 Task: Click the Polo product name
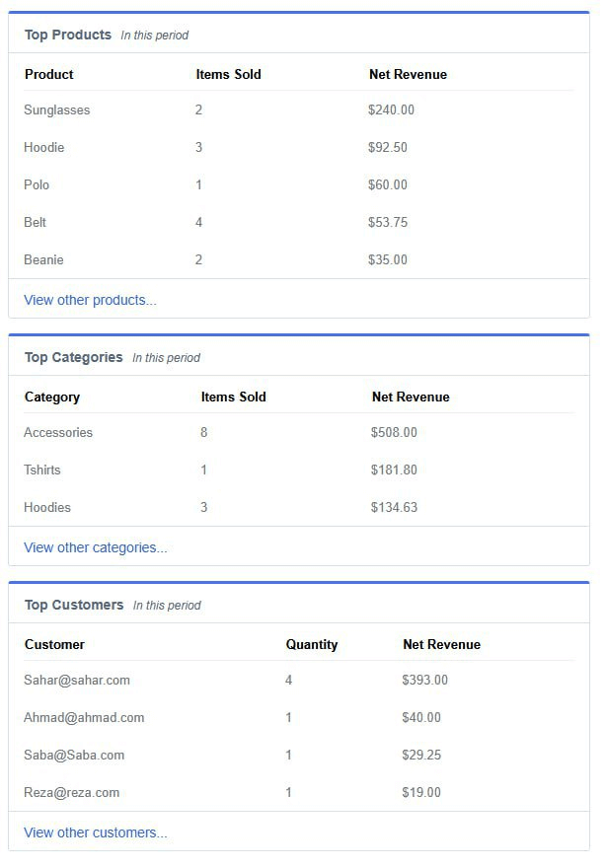click(x=37, y=185)
